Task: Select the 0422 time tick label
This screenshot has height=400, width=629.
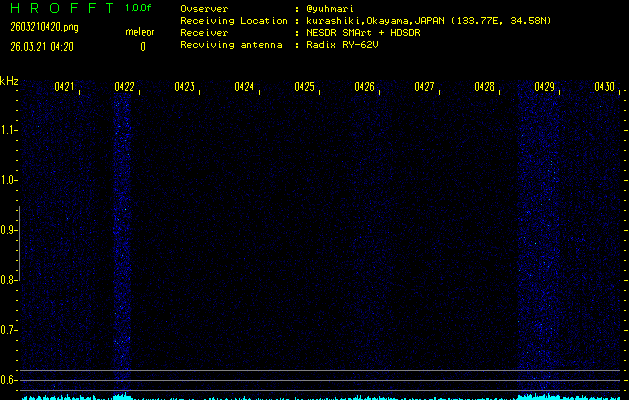Action: click(x=124, y=88)
